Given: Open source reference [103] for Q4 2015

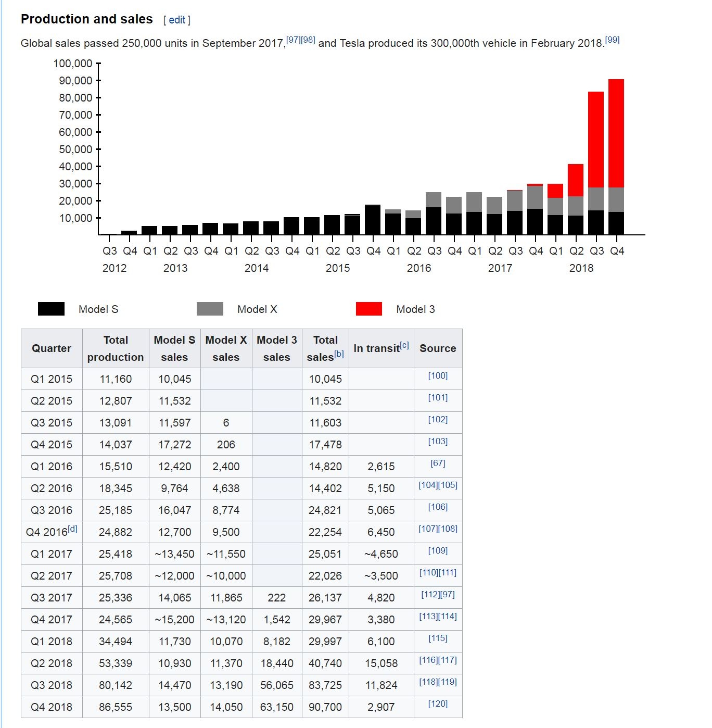Looking at the screenshot, I should click(x=438, y=441).
